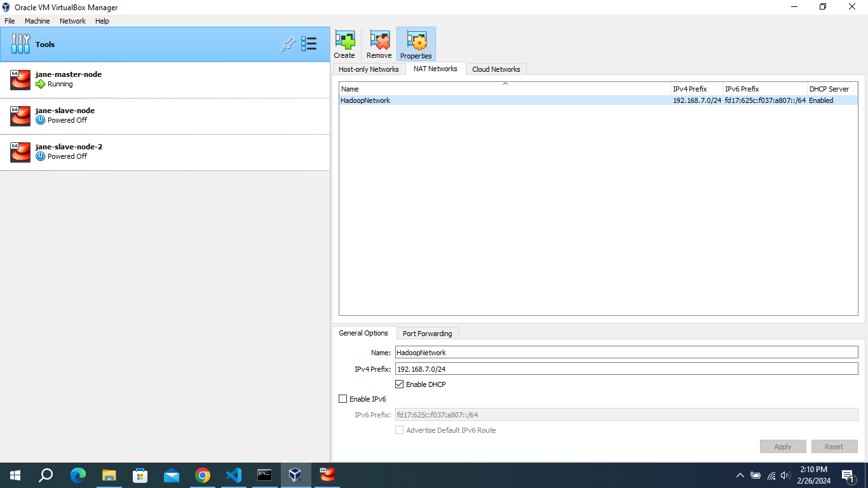Image resolution: width=868 pixels, height=488 pixels.
Task: Open Command Prompt from taskbar
Action: point(265,475)
